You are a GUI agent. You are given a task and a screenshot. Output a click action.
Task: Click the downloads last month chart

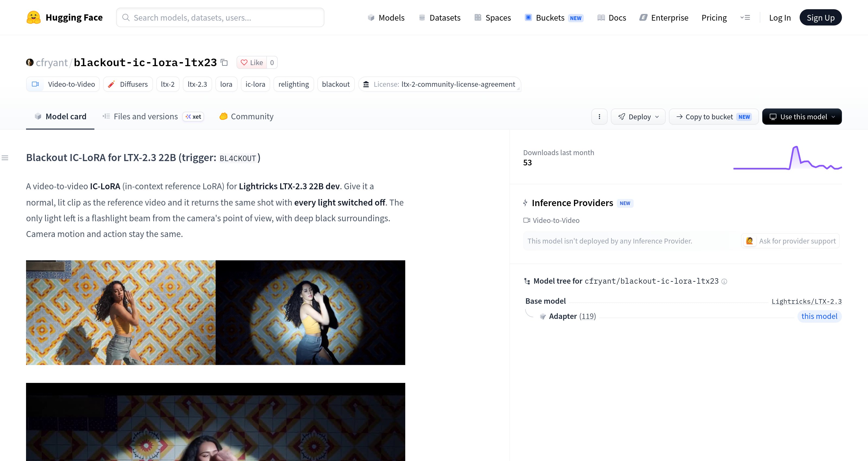click(787, 158)
